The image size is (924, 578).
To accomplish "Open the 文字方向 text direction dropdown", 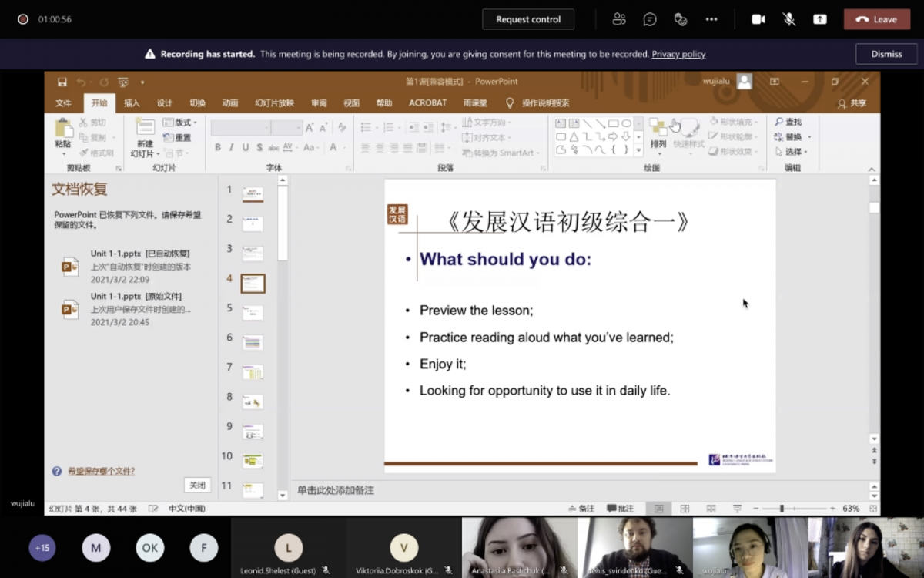I will pos(487,123).
